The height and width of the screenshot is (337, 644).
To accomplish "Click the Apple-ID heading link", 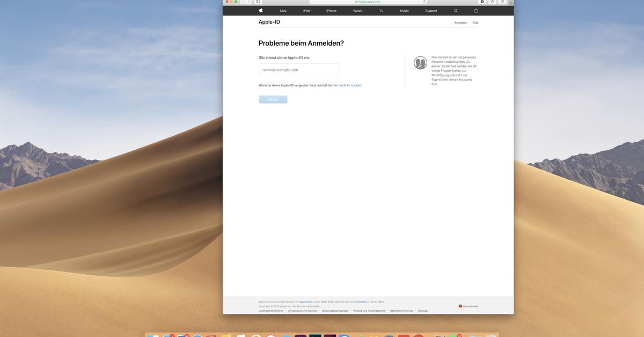I will coord(269,22).
